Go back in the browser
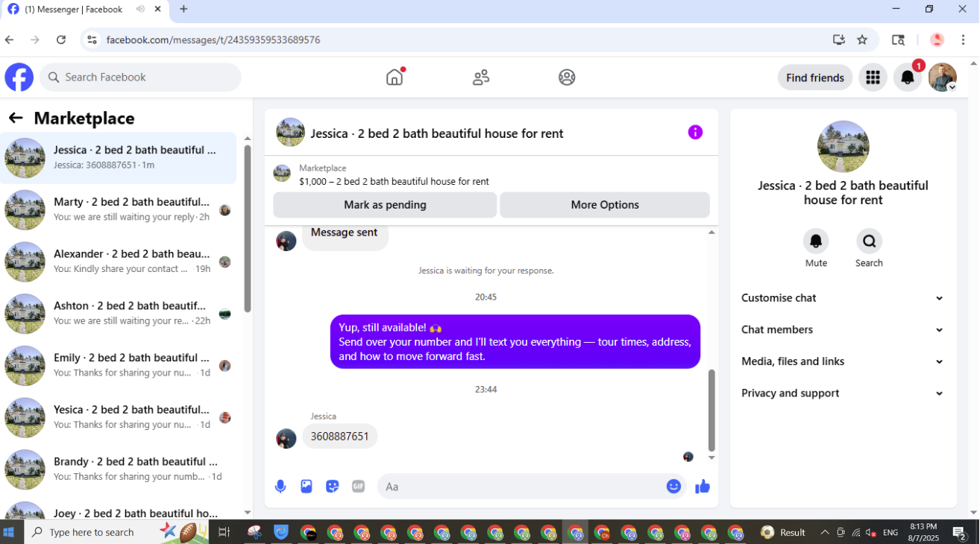Screen dimensions: 980x544 10,39
